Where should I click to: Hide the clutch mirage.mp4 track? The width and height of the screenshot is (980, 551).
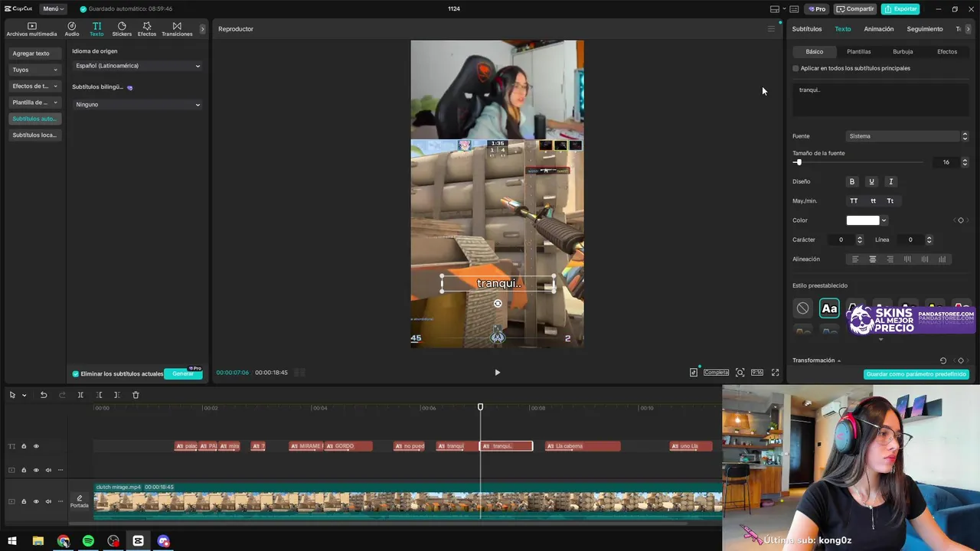pos(36,501)
